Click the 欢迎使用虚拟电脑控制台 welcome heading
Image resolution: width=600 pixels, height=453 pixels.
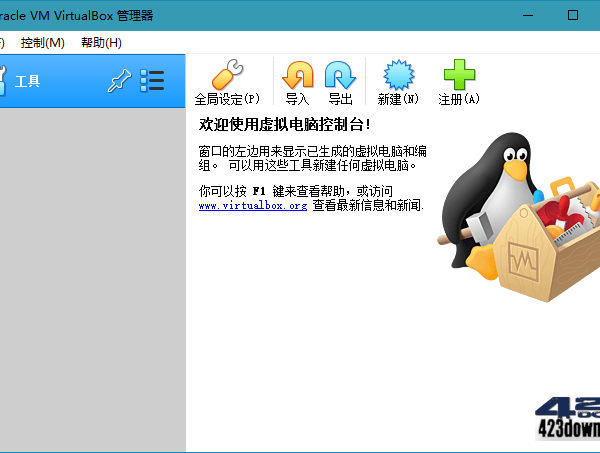pyautogui.click(x=285, y=125)
